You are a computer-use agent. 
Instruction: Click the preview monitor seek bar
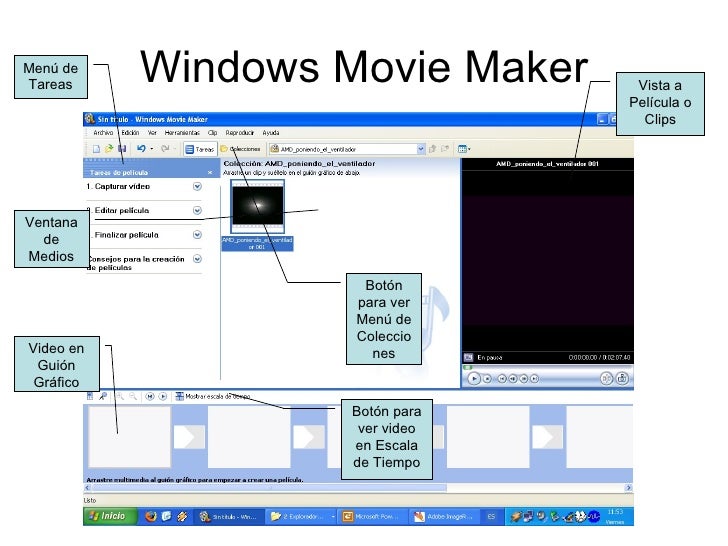click(x=548, y=367)
